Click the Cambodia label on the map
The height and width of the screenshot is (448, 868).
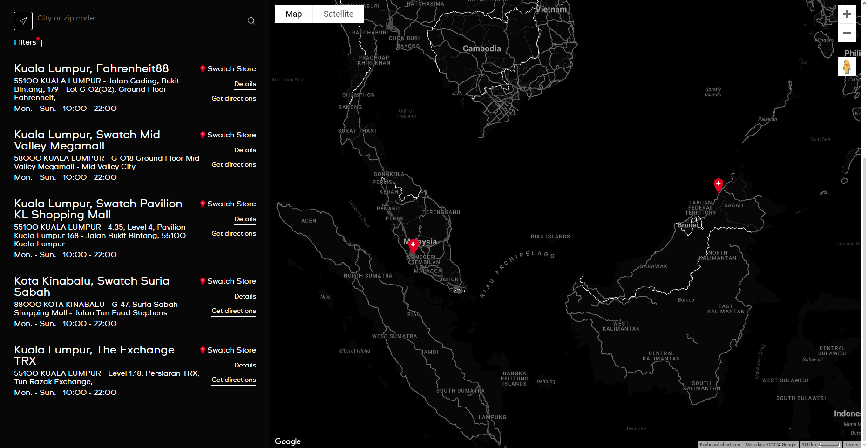pyautogui.click(x=481, y=48)
